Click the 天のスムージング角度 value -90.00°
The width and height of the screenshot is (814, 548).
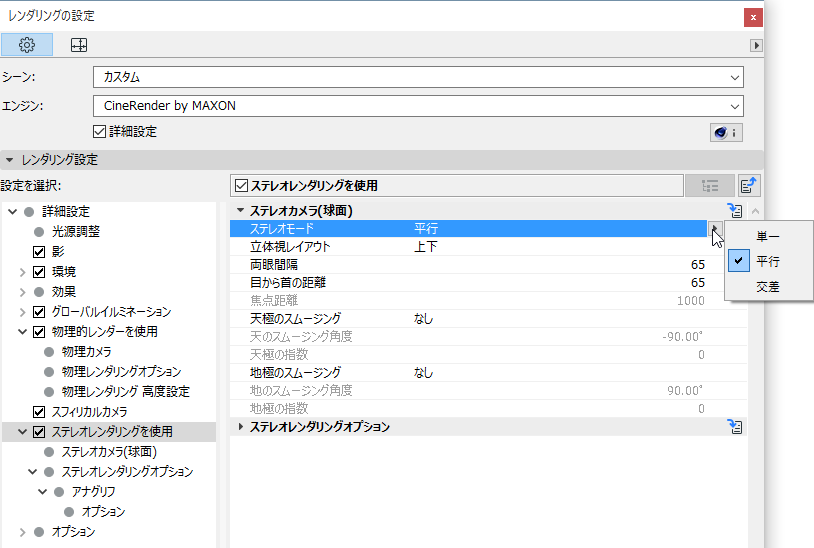click(682, 337)
